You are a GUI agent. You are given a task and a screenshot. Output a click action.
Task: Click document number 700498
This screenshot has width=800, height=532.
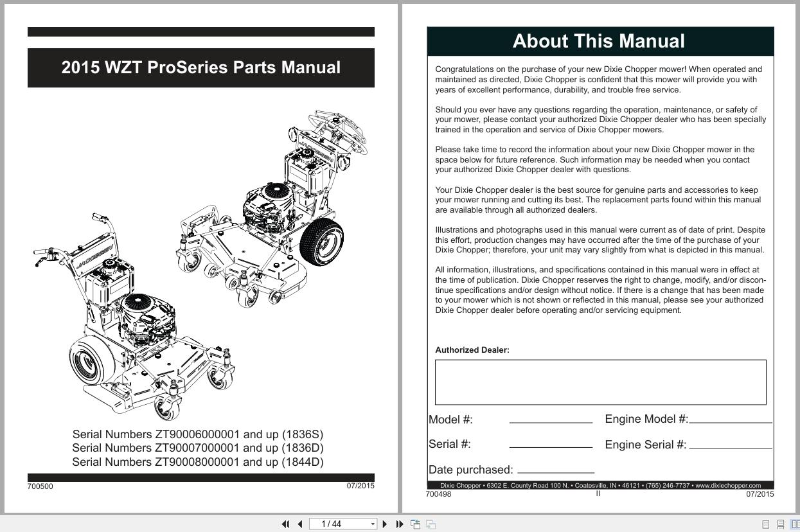coord(438,494)
